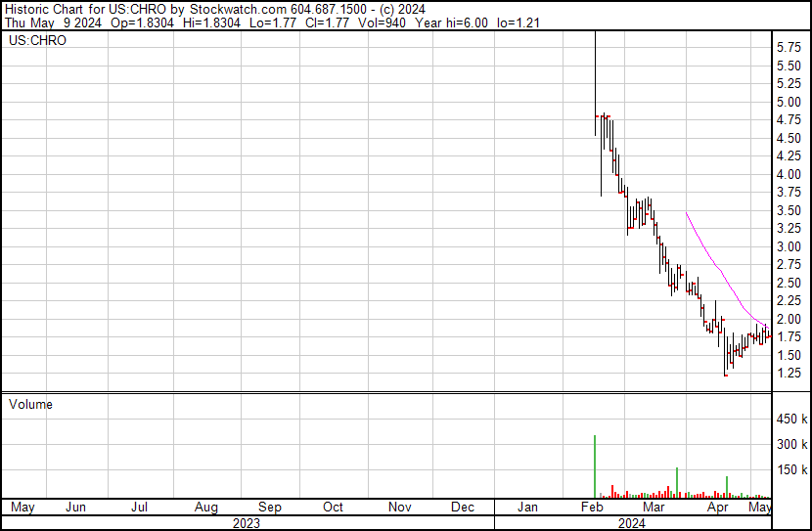Select the Feb month label on the axis
812x531 pixels.
(592, 507)
